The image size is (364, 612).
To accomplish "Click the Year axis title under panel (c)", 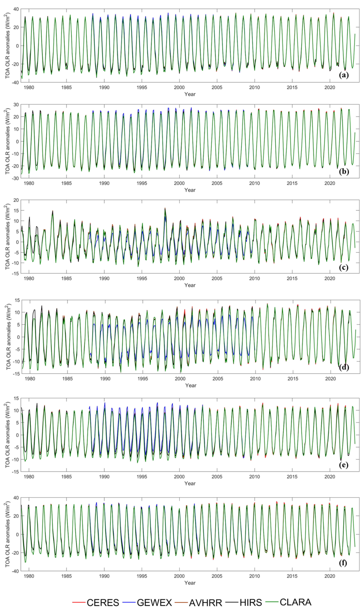I will click(x=190, y=285).
